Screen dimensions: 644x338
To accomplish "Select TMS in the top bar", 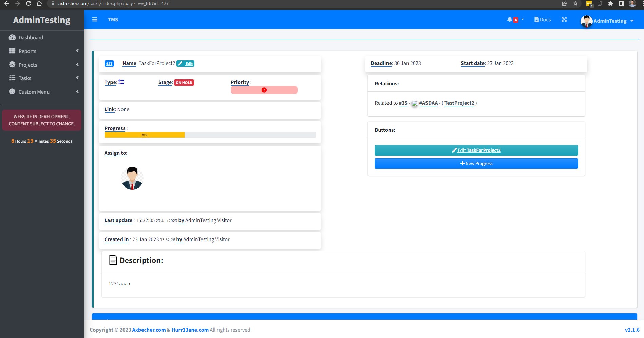I will 113,19.
